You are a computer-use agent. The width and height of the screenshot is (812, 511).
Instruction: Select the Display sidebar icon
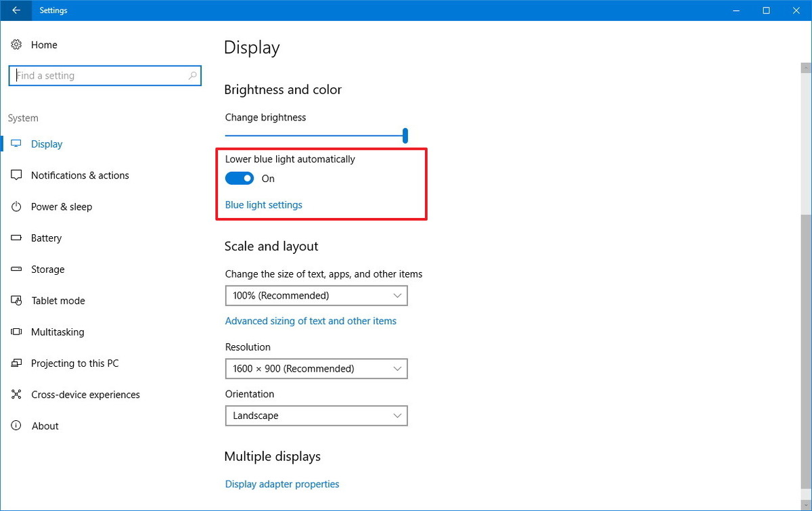pyautogui.click(x=16, y=143)
